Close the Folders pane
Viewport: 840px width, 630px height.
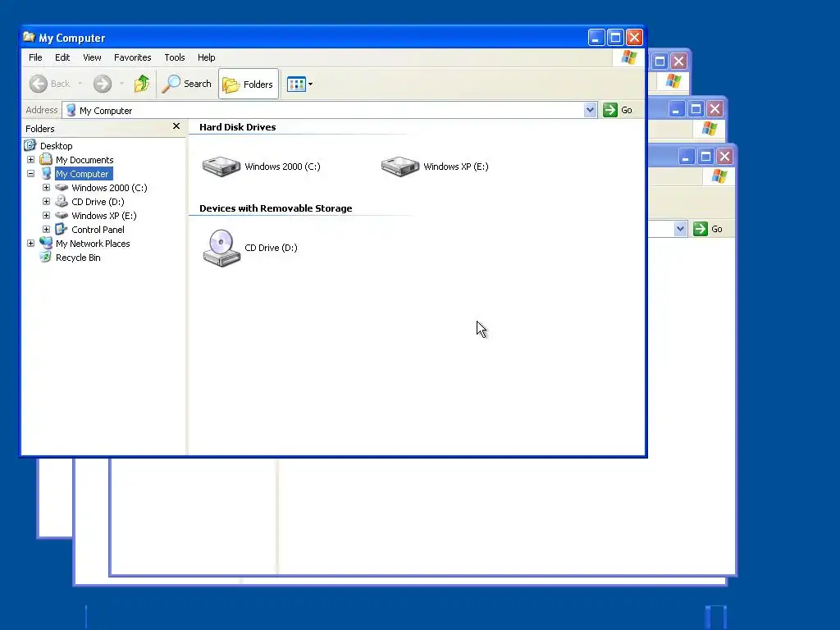[176, 126]
